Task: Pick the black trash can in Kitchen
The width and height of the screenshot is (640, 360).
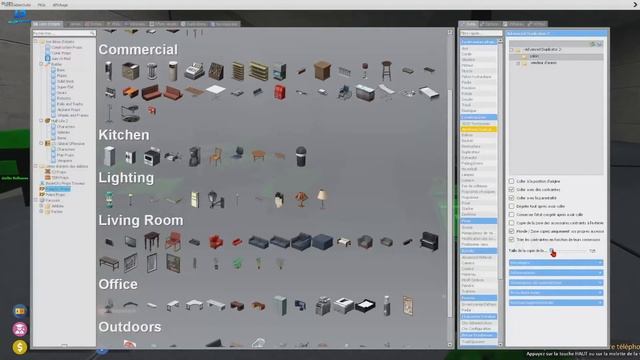Action: (x=301, y=156)
